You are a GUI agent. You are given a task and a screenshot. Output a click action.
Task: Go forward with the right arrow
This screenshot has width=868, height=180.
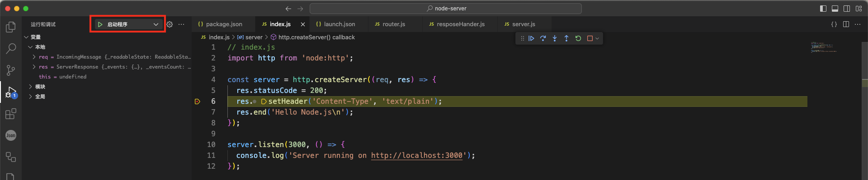click(300, 9)
